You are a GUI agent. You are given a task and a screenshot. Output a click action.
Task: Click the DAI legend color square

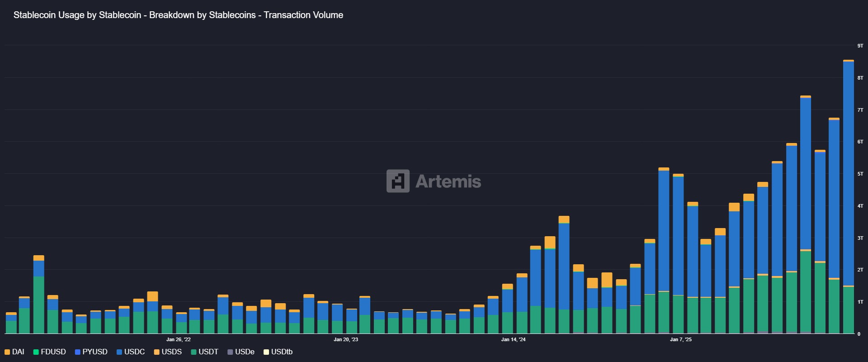[7, 352]
